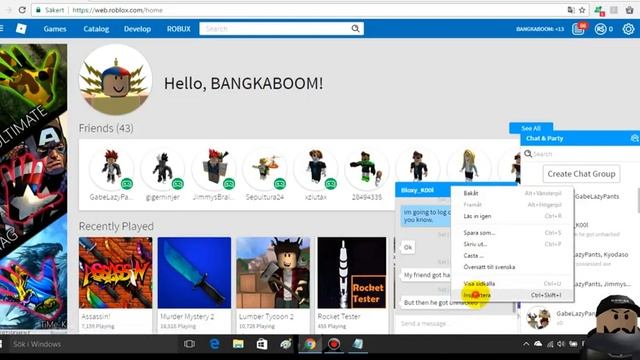Open Windows Store from taskbar
This screenshot has height=360, width=640.
[262, 344]
